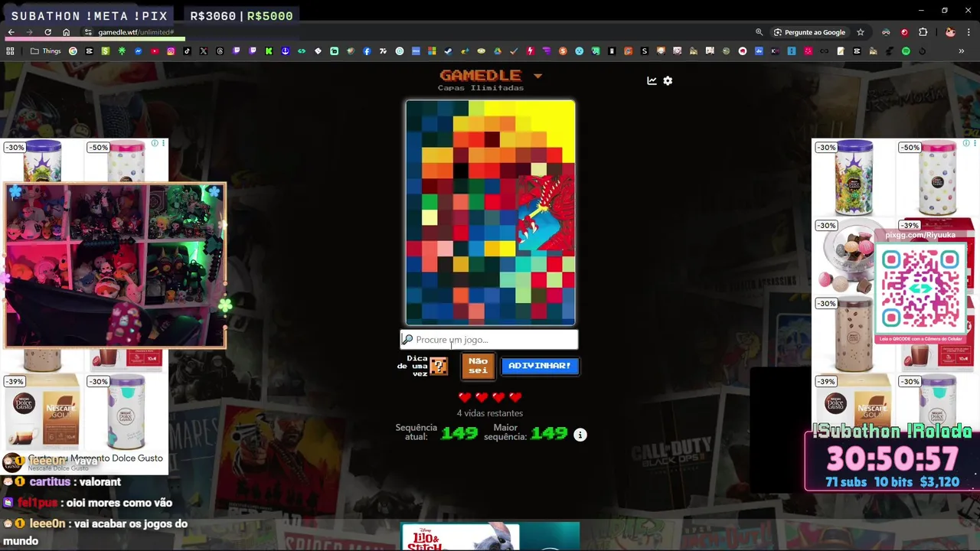Open the Threads bookmark

(x=220, y=51)
